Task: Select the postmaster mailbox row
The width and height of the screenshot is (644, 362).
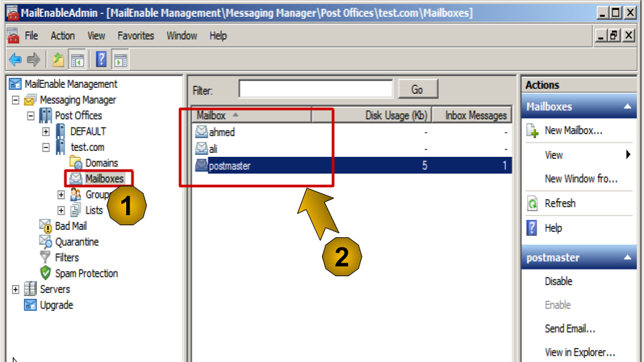Action: pyautogui.click(x=352, y=166)
